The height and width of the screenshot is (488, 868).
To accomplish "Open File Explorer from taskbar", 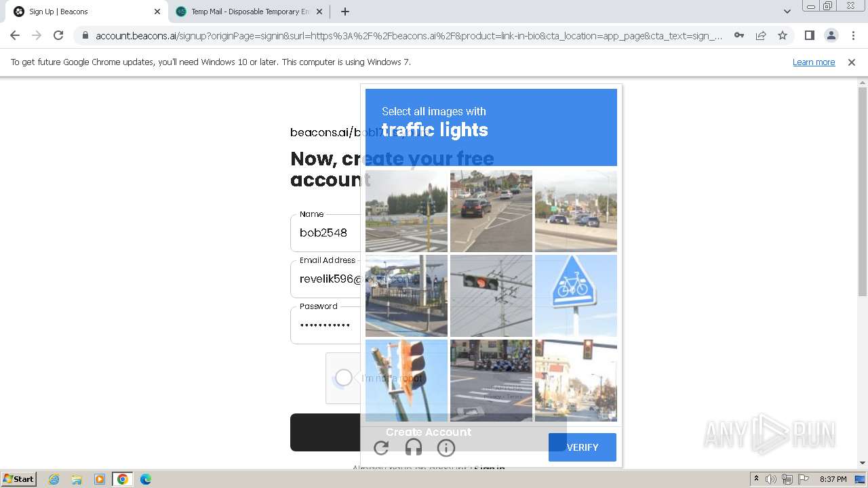I will pos(77,479).
